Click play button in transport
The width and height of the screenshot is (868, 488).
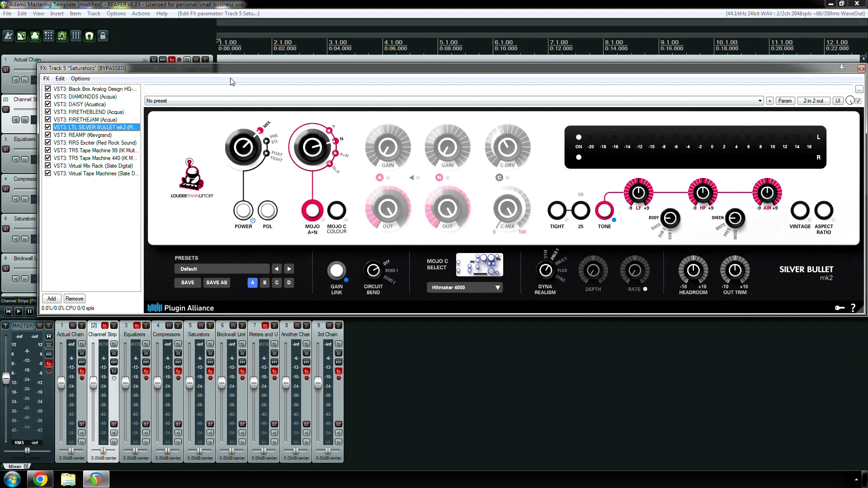(x=19, y=311)
